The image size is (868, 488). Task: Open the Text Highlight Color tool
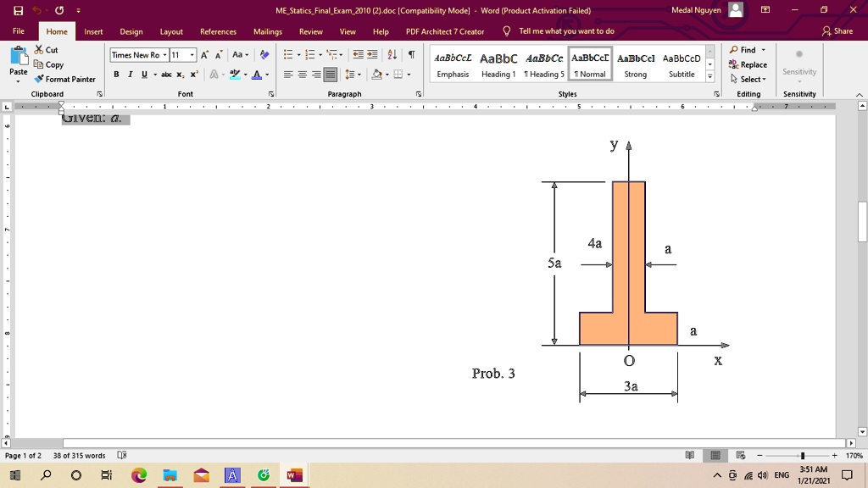[236, 75]
